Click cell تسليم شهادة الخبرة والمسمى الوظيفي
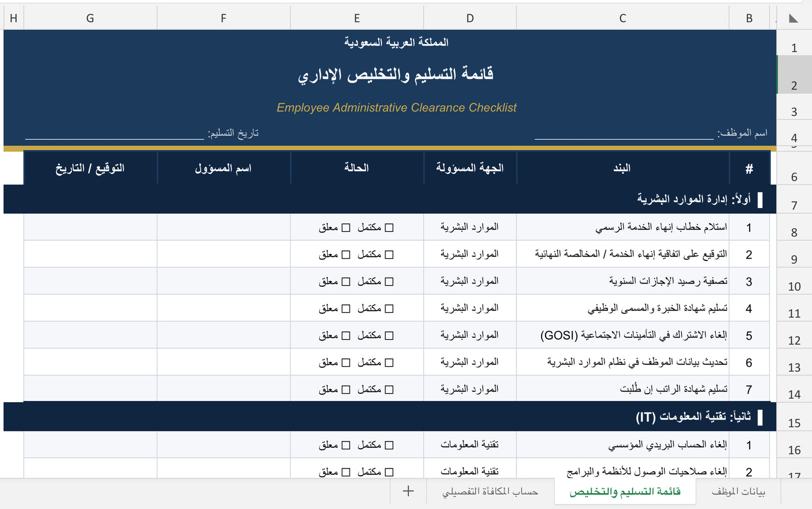812x509 pixels. pos(623,308)
